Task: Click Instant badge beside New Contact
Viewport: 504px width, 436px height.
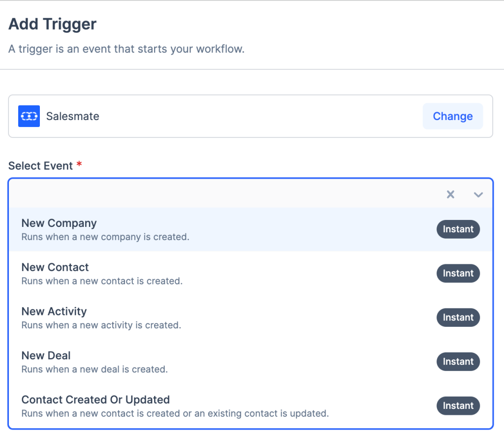Action: coord(458,274)
